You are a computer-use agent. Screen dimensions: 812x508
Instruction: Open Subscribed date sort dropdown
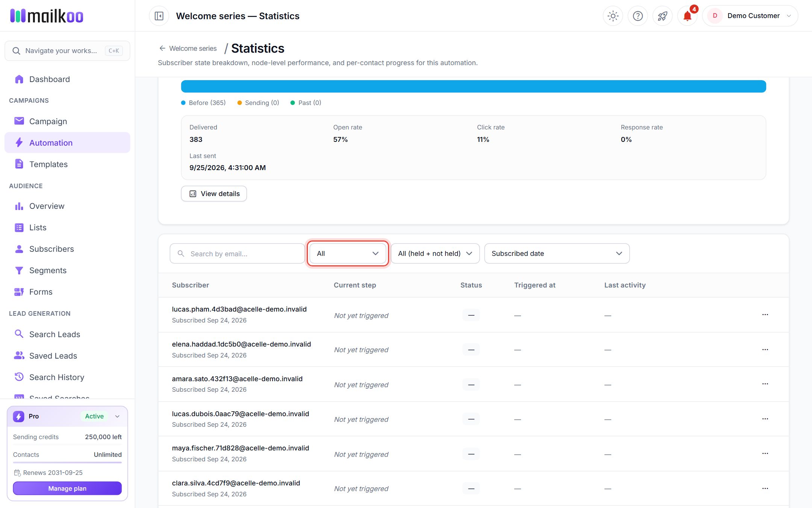557,253
